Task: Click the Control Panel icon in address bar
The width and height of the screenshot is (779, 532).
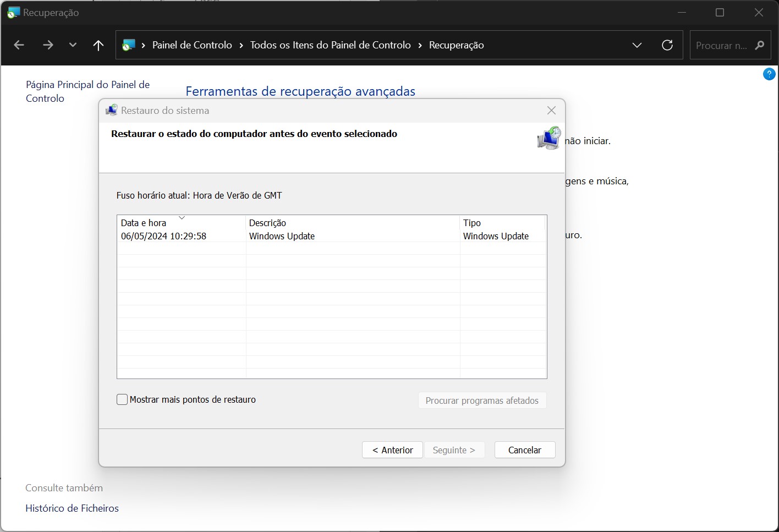Action: pos(129,45)
